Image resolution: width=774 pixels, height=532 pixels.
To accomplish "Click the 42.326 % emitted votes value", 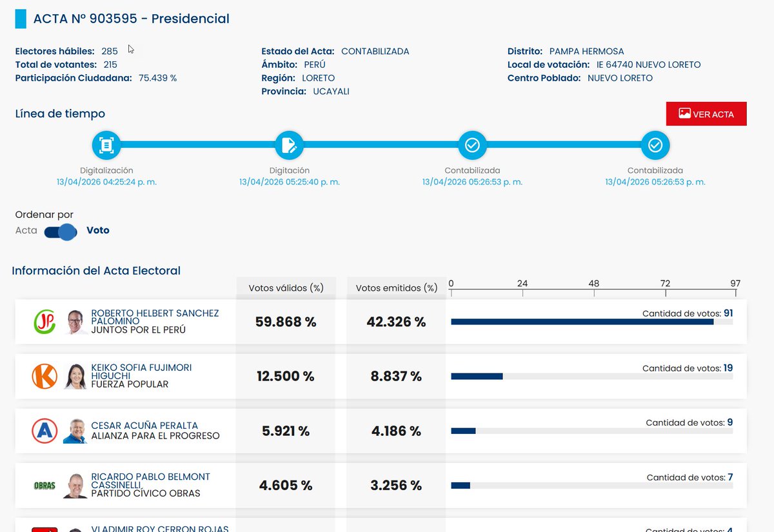I will (397, 322).
